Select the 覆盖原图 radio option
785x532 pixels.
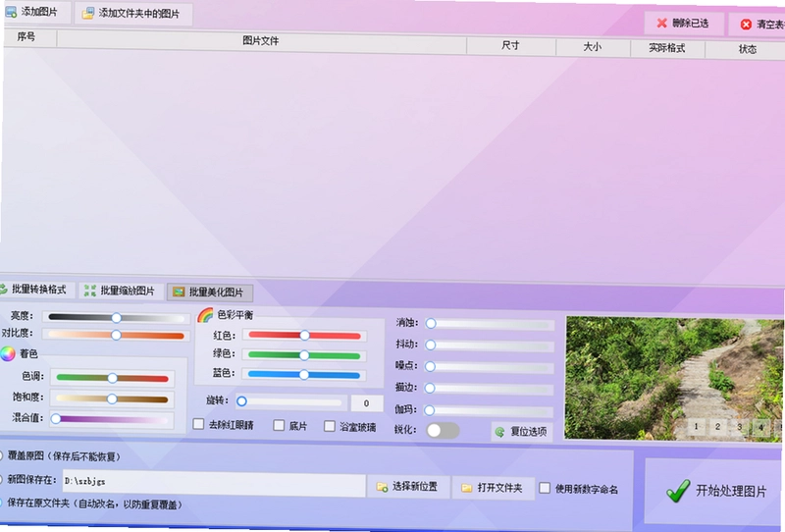click(x=1, y=455)
